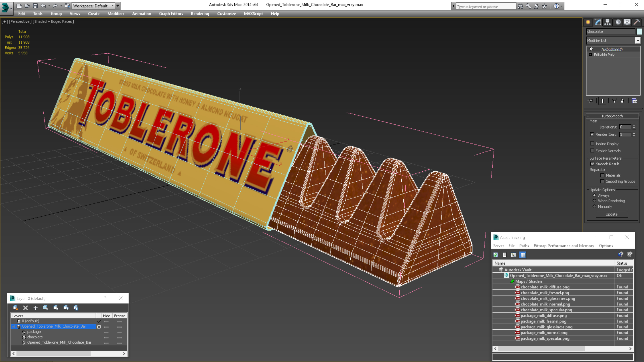Toggle the Smooth Result checkbox
The width and height of the screenshot is (644, 362).
592,164
